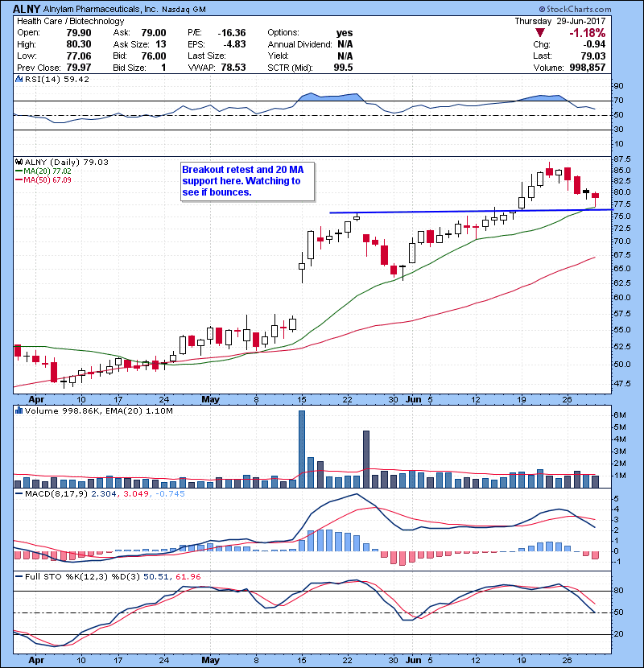
Task: Click the STO %D value 61.96
Action: coord(188,576)
